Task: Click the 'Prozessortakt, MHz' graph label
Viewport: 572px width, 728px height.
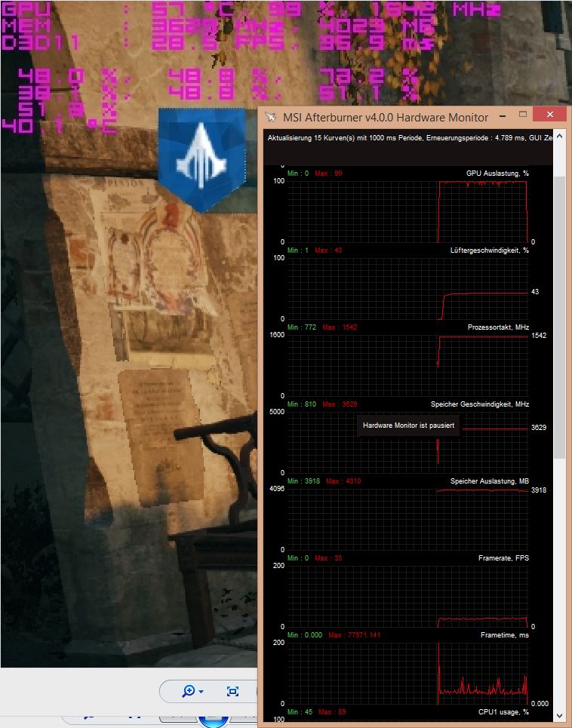Action: pos(498,327)
